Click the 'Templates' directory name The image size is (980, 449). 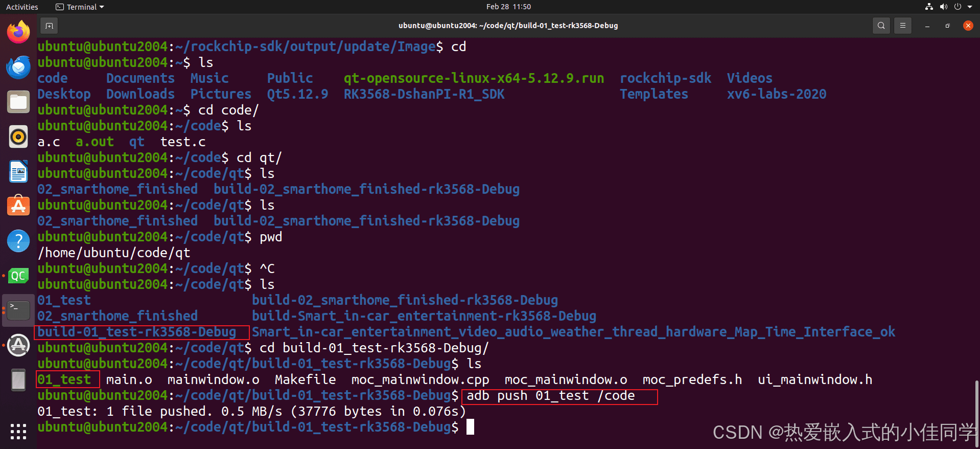point(654,94)
